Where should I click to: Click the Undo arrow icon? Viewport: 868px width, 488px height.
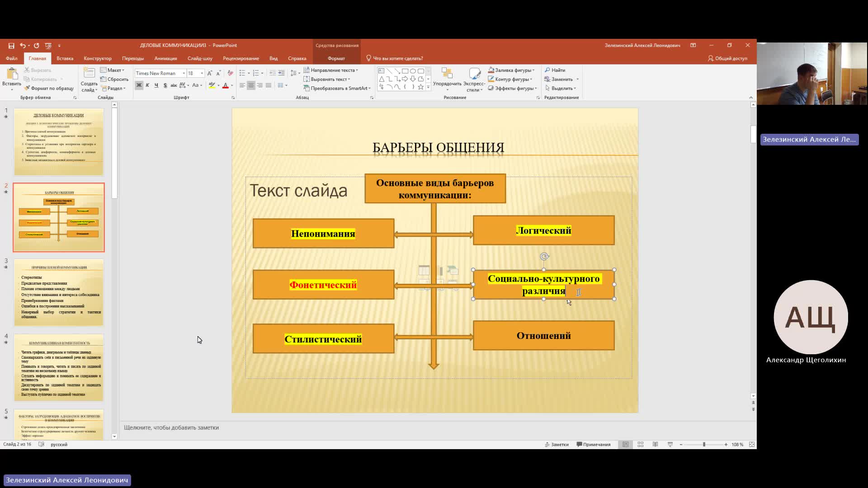tap(22, 46)
